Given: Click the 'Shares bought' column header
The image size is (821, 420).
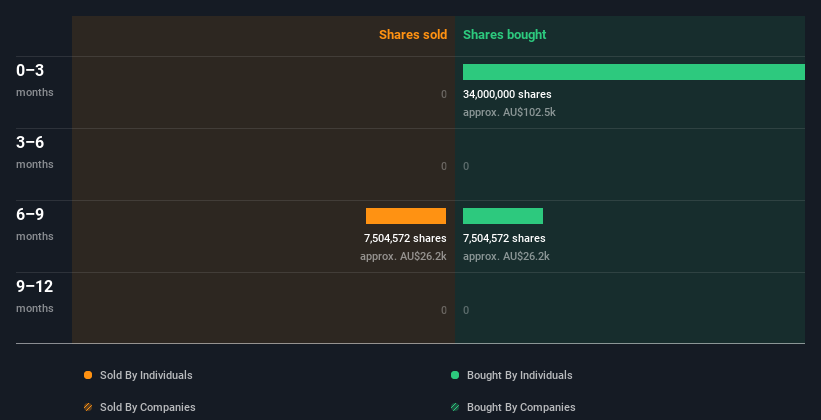Looking at the screenshot, I should pos(505,35).
